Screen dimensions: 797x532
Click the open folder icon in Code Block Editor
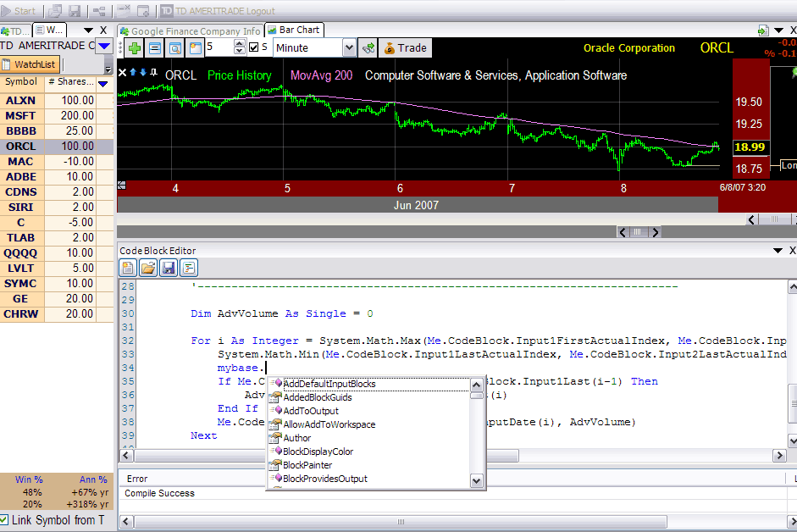coord(148,268)
